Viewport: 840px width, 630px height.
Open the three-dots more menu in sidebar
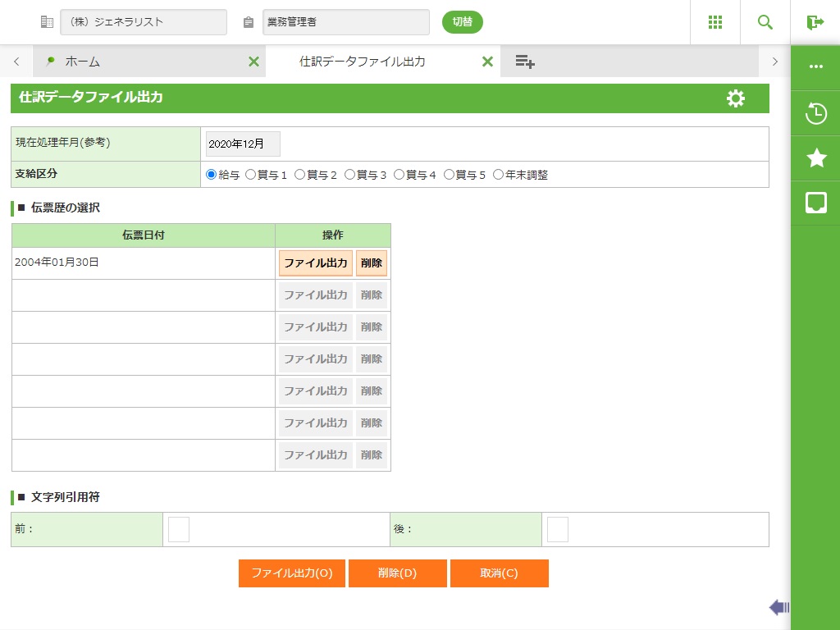[x=815, y=66]
